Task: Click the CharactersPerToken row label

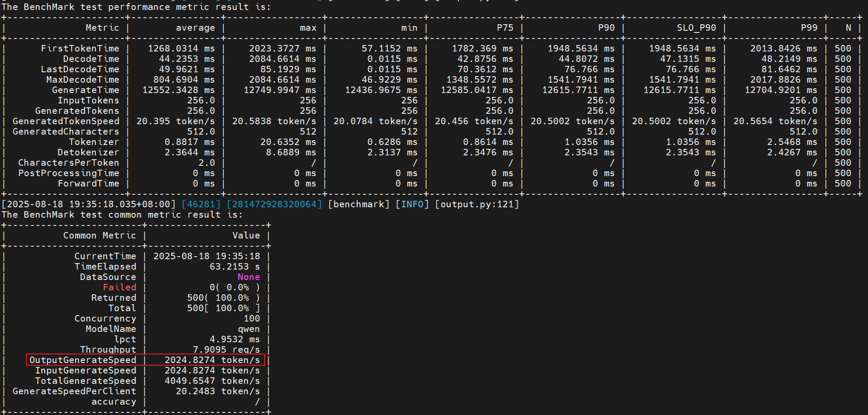Action: click(x=69, y=163)
